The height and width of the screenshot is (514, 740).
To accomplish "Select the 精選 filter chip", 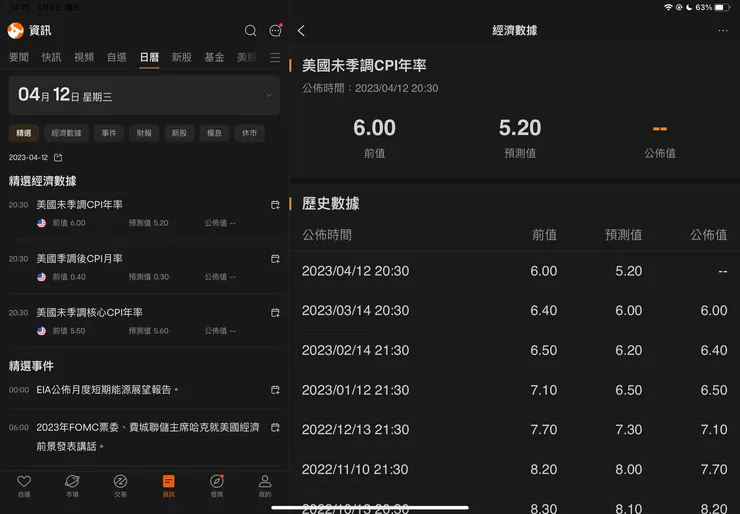I will tap(24, 133).
